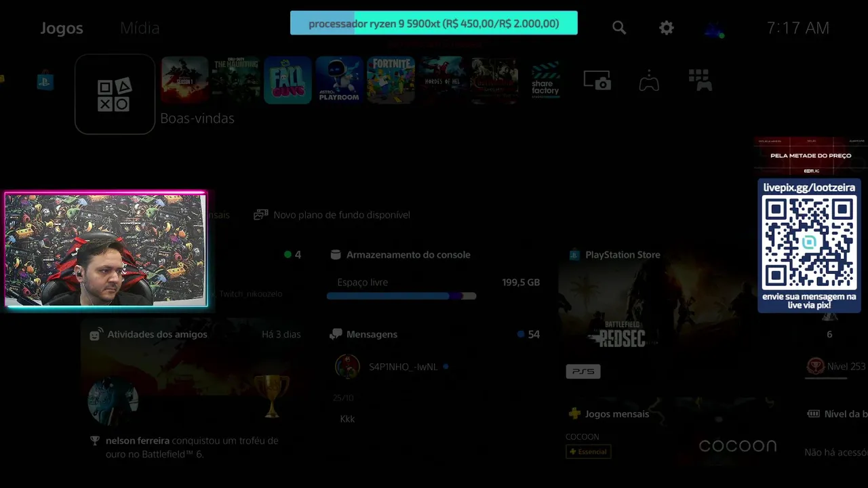This screenshot has height=488, width=868.
Task: Launch the Season 1 game tile
Action: (184, 80)
